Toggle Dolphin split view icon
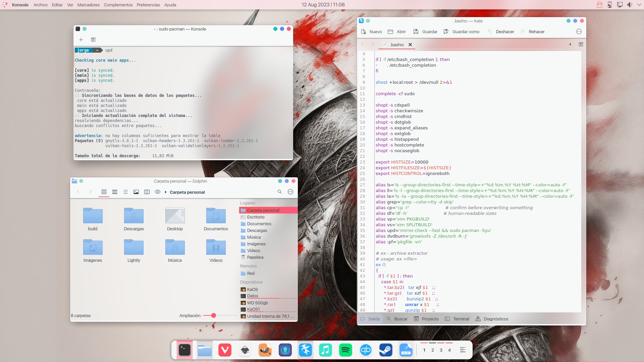The image size is (644, 362). pyautogui.click(x=147, y=192)
